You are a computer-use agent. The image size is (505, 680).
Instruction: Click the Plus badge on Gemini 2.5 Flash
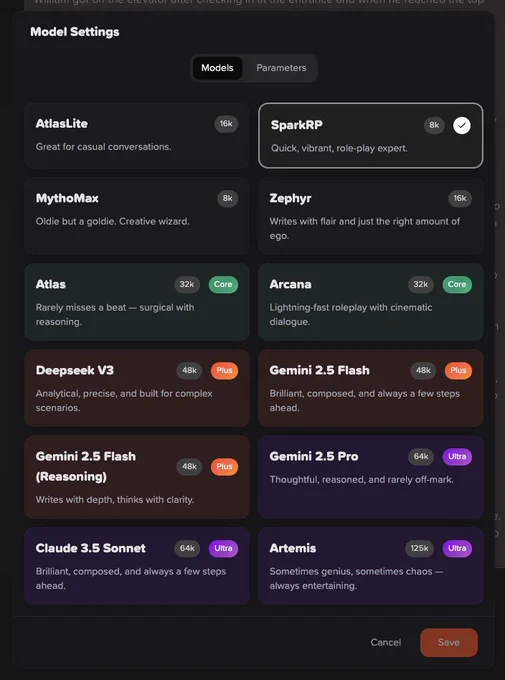(x=458, y=371)
